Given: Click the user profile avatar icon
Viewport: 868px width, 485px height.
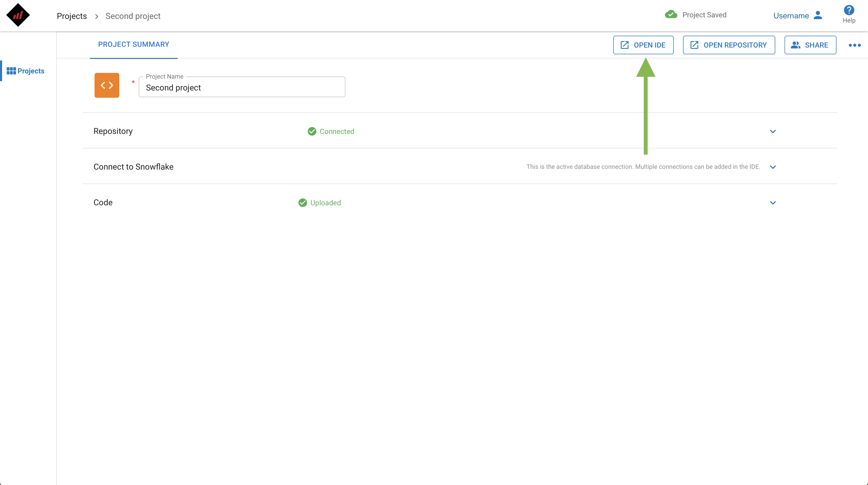Looking at the screenshot, I should tap(818, 15).
